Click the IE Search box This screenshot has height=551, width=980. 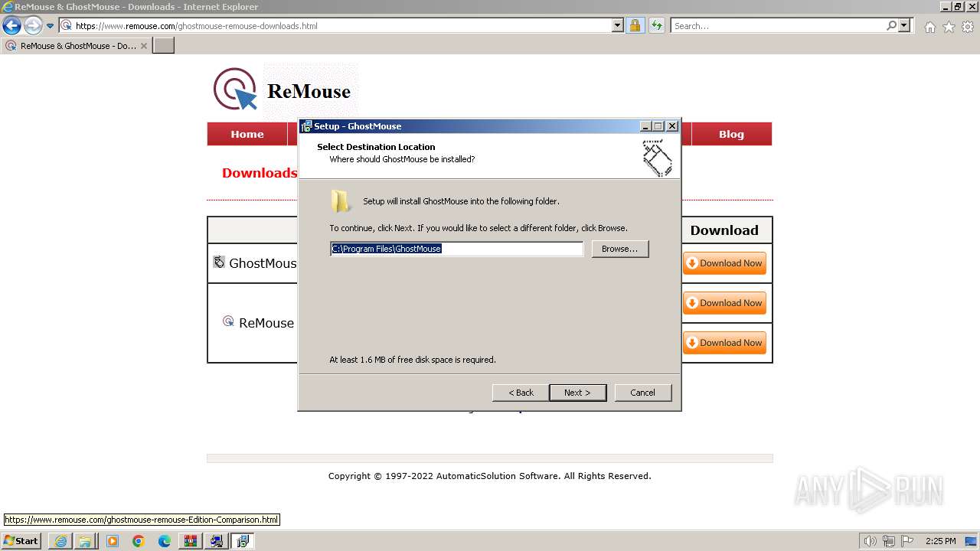click(x=777, y=26)
